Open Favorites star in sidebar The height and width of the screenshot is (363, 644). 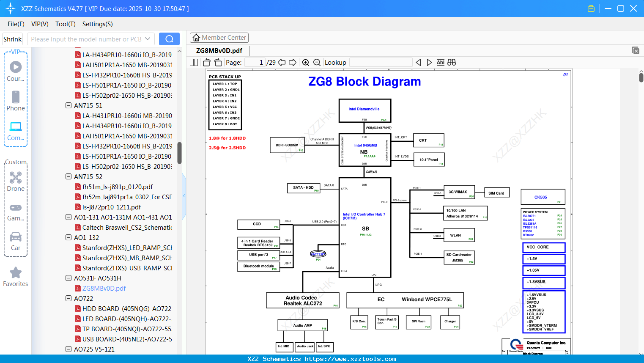(16, 277)
